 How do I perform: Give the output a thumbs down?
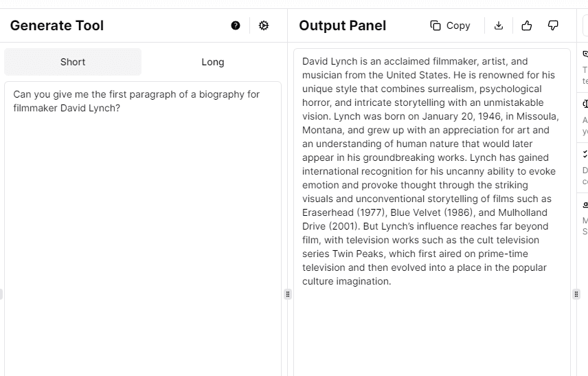553,25
